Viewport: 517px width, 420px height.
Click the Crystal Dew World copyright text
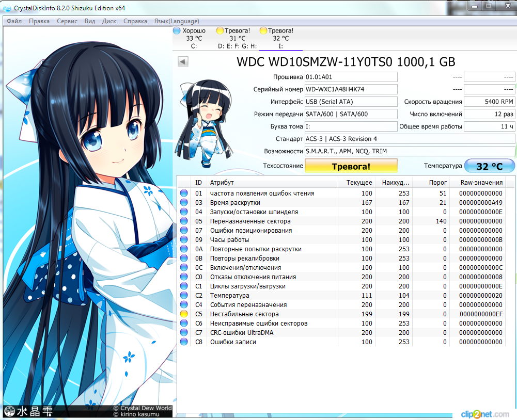point(143,408)
